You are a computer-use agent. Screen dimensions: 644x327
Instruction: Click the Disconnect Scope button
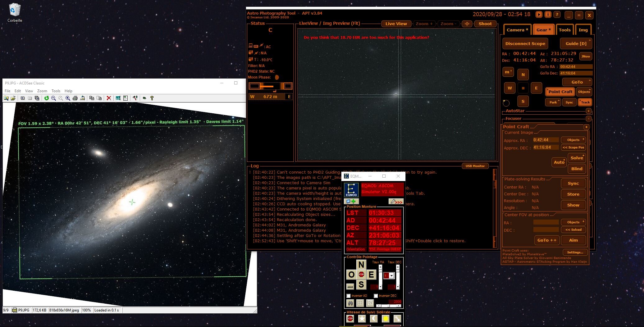[525, 44]
